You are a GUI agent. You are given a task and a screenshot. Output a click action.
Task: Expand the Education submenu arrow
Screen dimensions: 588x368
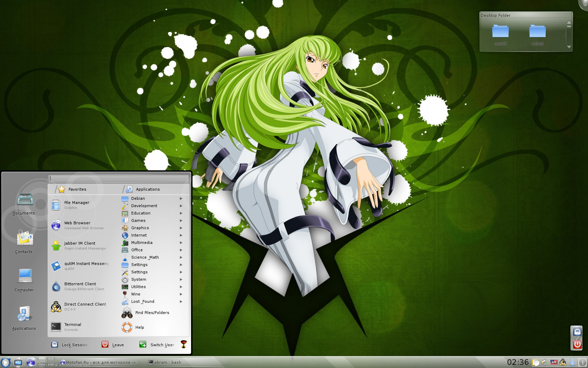point(181,213)
